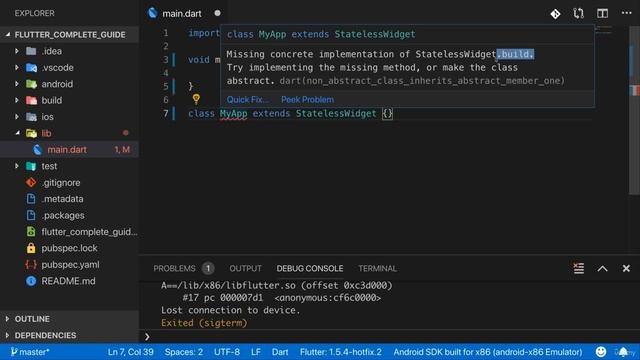Maximize the panel with the up chevron

point(602,269)
